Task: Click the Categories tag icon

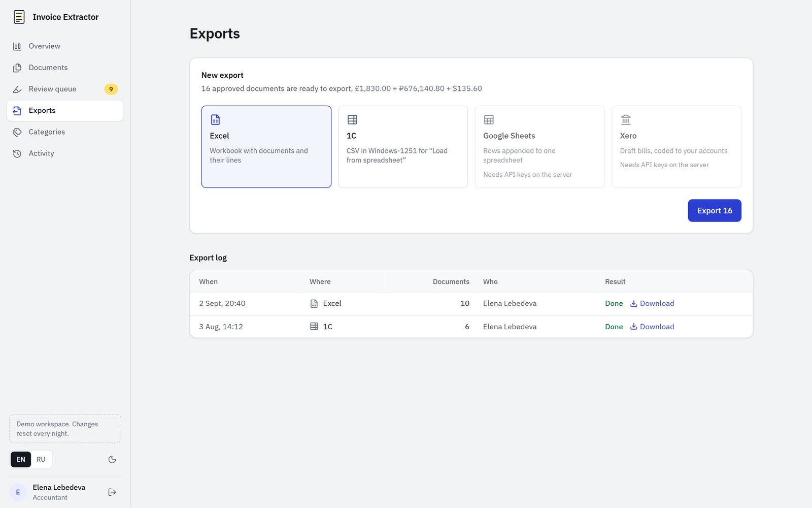Action: click(x=17, y=132)
